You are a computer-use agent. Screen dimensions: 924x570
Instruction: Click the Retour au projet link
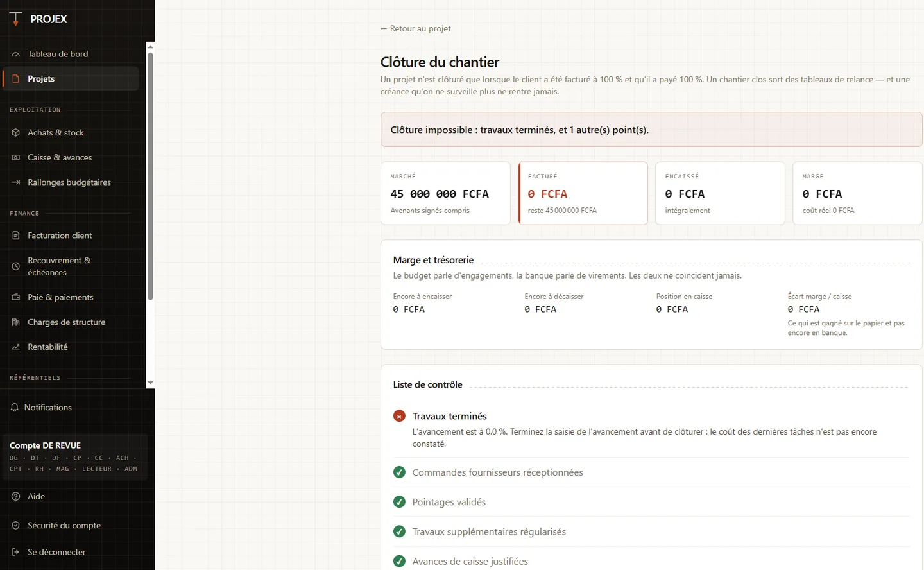tap(415, 29)
